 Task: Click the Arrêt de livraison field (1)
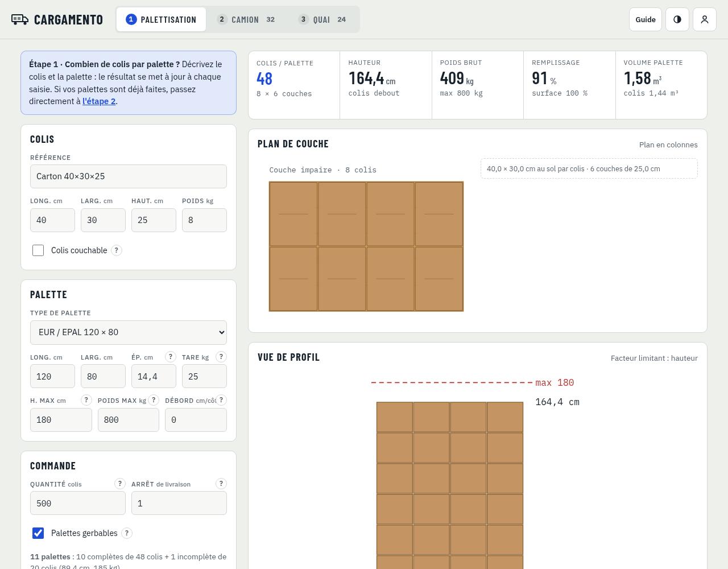coord(179,503)
